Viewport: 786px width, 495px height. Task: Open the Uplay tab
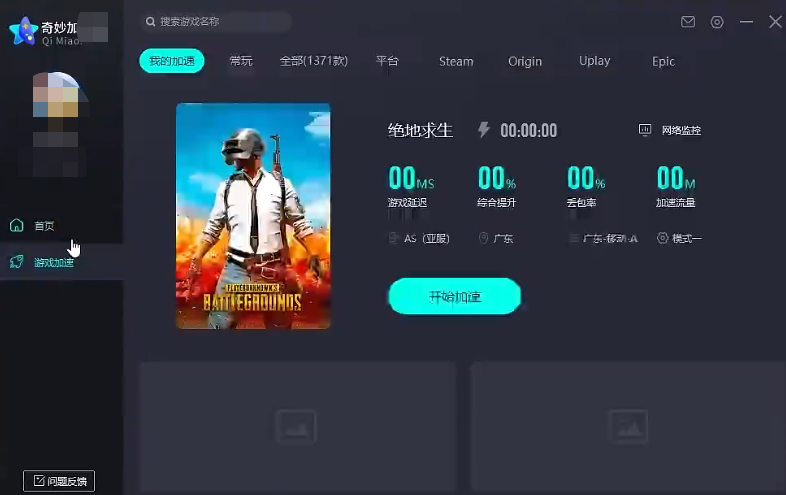(x=595, y=61)
